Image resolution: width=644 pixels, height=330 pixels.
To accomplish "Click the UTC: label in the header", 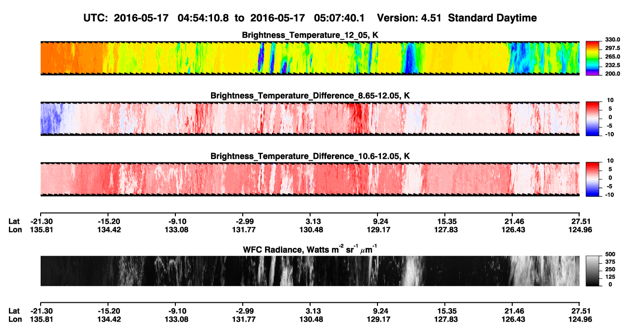I will pos(96,18).
